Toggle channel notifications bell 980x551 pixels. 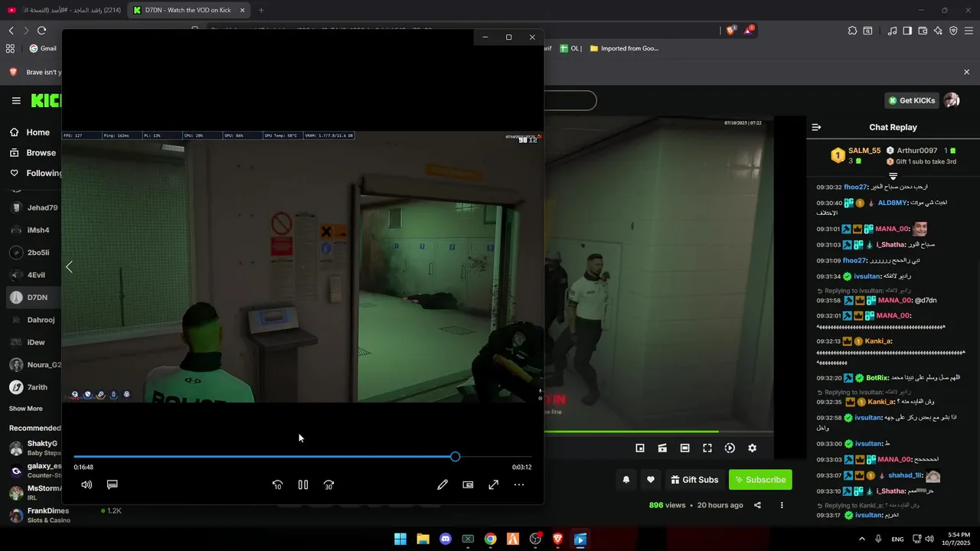coord(626,480)
